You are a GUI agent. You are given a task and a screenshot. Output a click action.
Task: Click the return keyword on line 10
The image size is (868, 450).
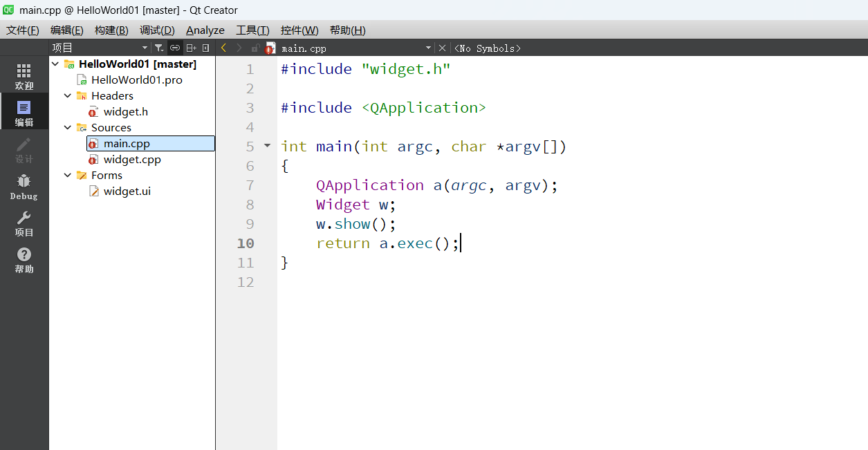(x=343, y=243)
